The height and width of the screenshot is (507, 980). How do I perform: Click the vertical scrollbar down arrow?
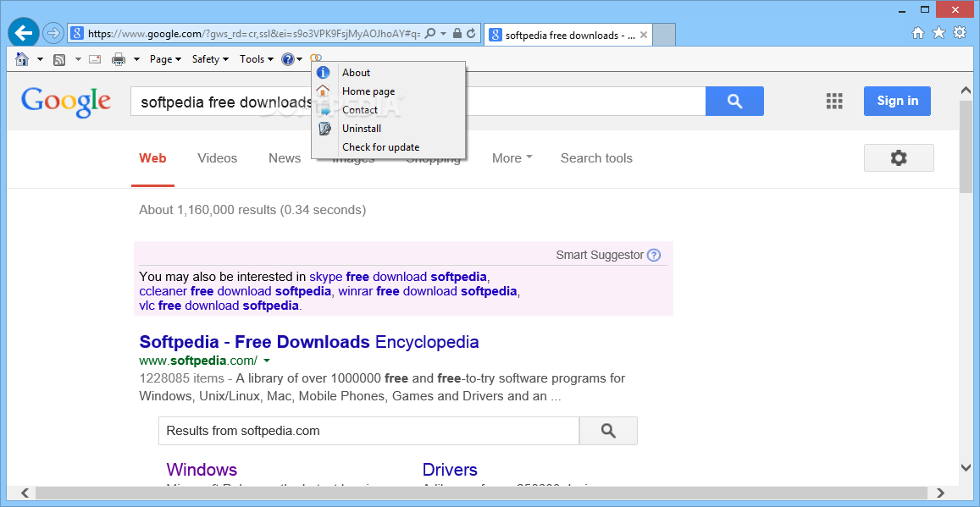[965, 467]
